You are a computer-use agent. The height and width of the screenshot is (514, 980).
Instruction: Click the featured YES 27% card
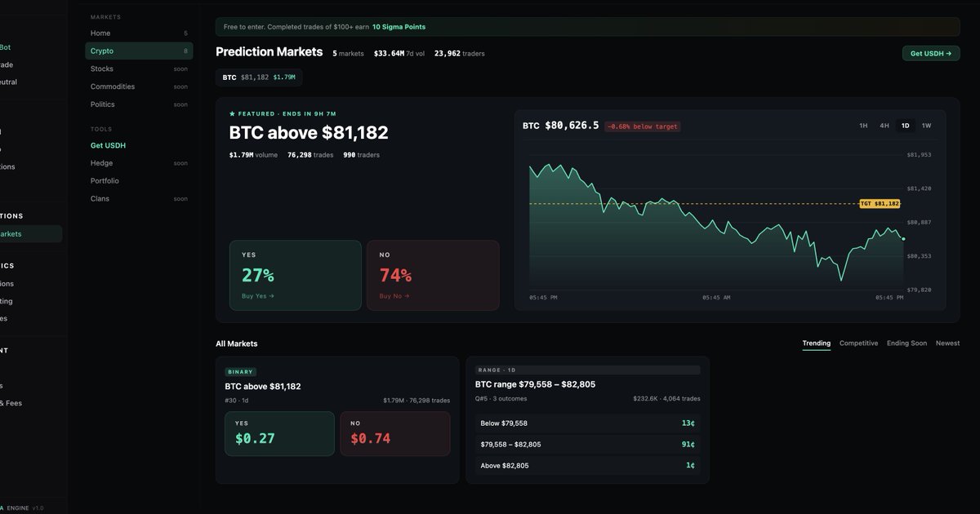pos(296,275)
